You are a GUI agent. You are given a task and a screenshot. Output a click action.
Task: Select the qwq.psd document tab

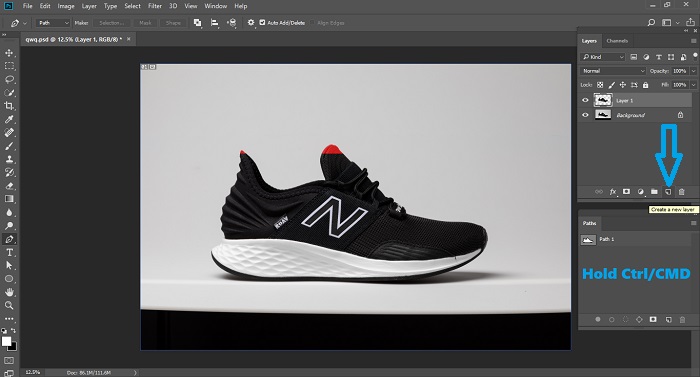coord(73,39)
